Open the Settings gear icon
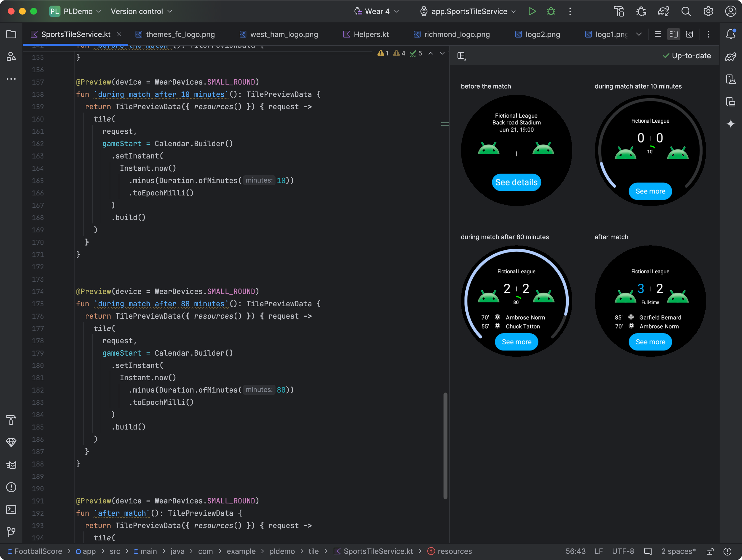The width and height of the screenshot is (742, 560). click(708, 11)
